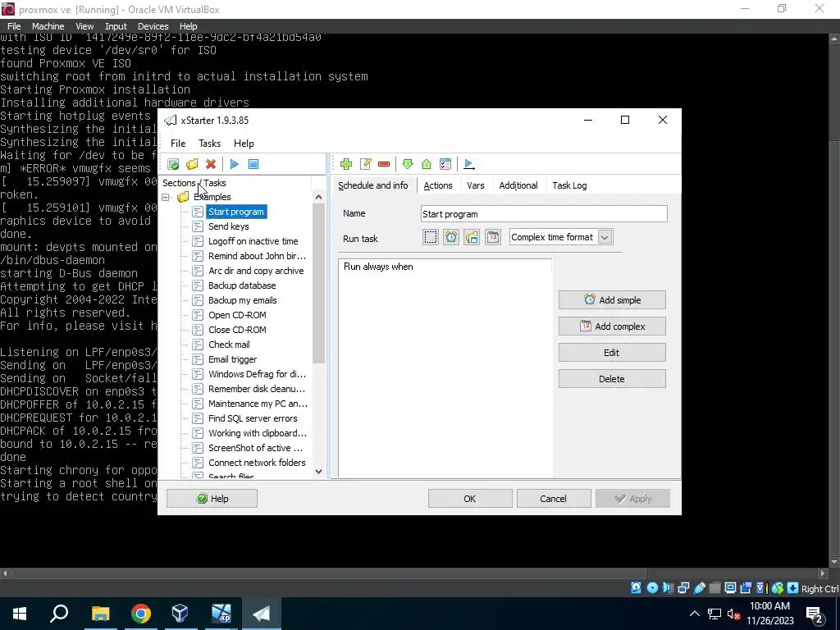
Task: Click VirtualBox USB status icon
Action: pyautogui.click(x=700, y=587)
